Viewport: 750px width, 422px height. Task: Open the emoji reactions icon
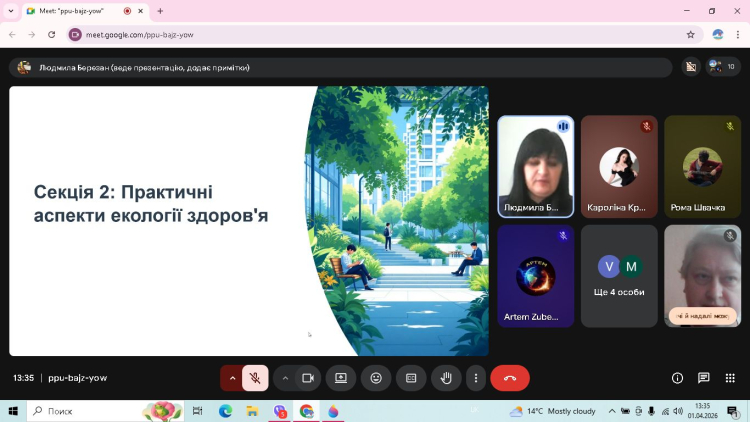tap(376, 378)
